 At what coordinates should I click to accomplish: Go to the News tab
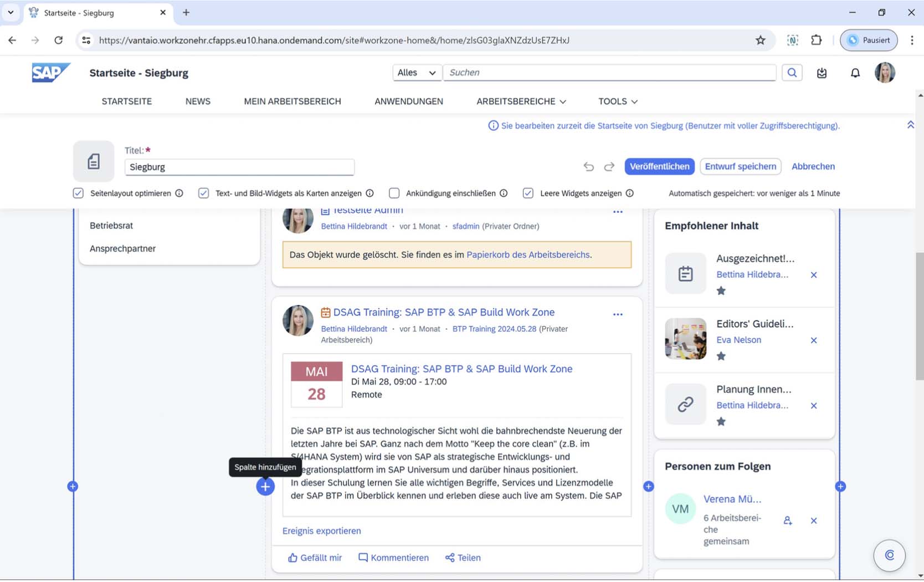click(x=198, y=101)
